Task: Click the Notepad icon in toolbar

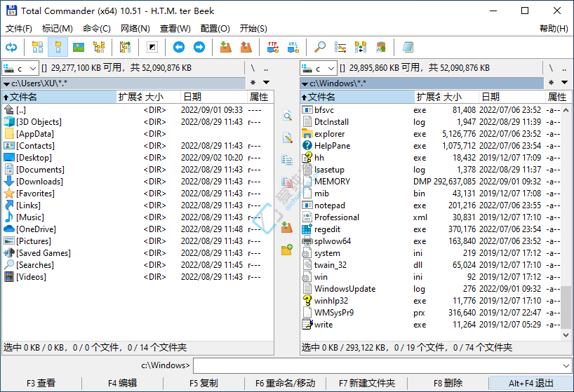Action: (x=408, y=47)
